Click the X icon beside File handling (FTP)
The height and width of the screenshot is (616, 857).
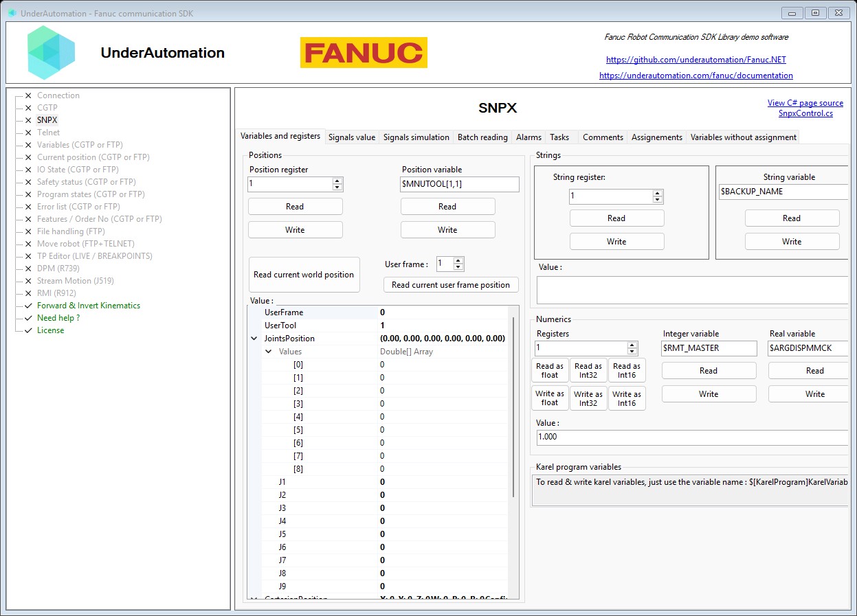(x=28, y=231)
